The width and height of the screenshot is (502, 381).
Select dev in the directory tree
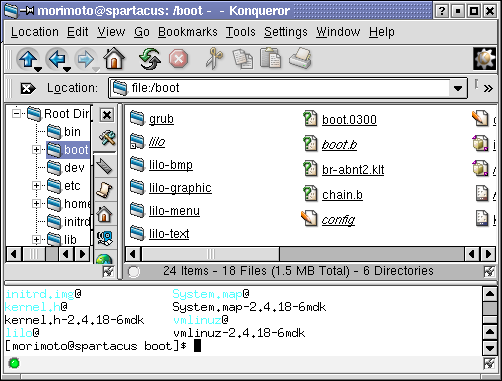[x=66, y=168]
